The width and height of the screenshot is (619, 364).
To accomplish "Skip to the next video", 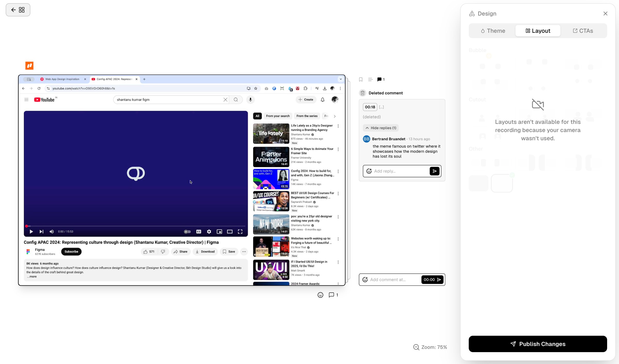I will [41, 232].
